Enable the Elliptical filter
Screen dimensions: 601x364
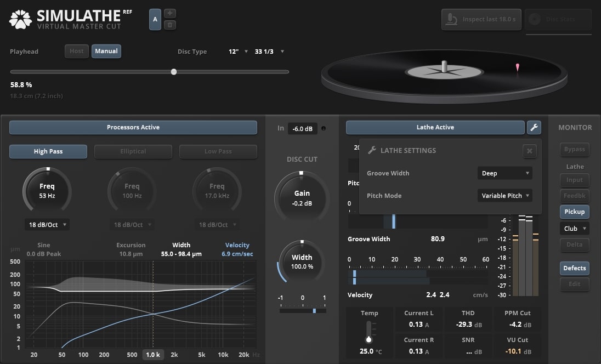pyautogui.click(x=133, y=151)
